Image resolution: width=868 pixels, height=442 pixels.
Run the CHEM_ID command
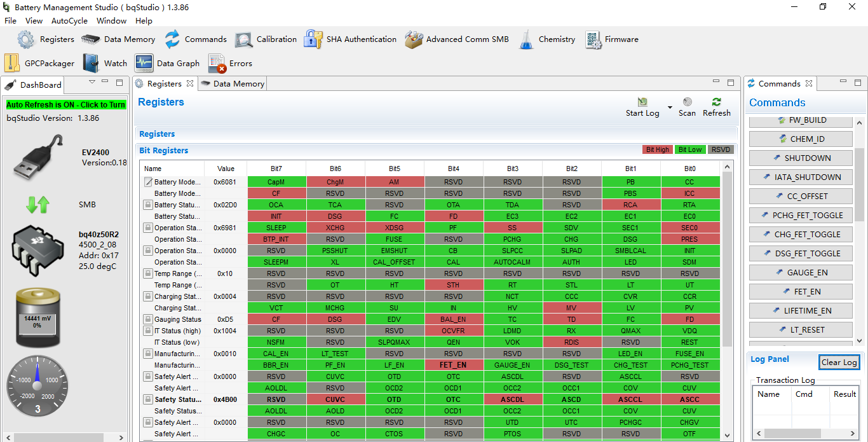800,139
